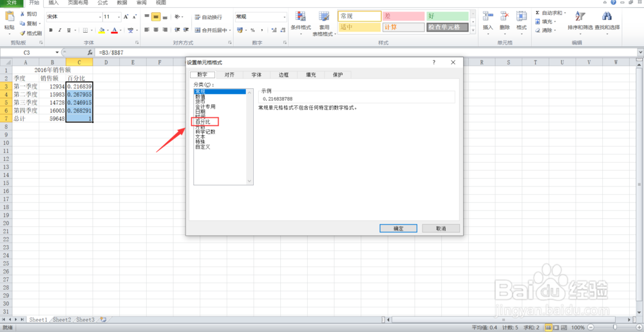Viewport: 644px width, 332px height.
Task: Center text horizontally in ribbon
Action: point(156,30)
